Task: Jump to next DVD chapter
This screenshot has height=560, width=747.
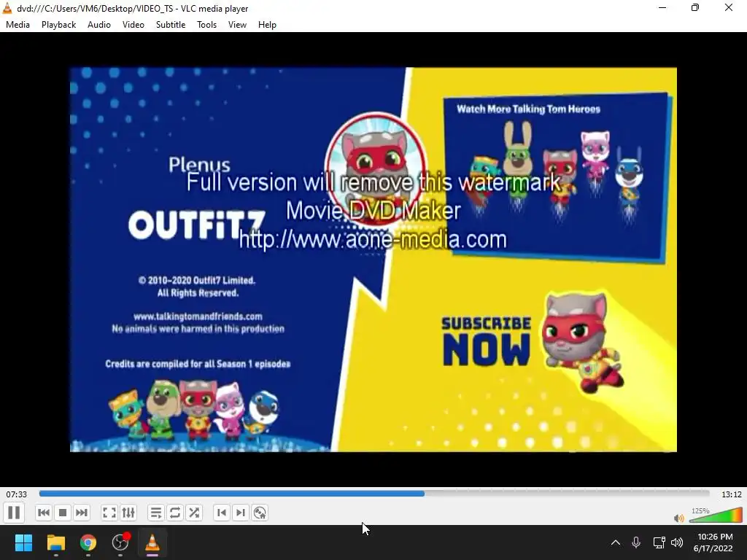Action: [x=241, y=513]
